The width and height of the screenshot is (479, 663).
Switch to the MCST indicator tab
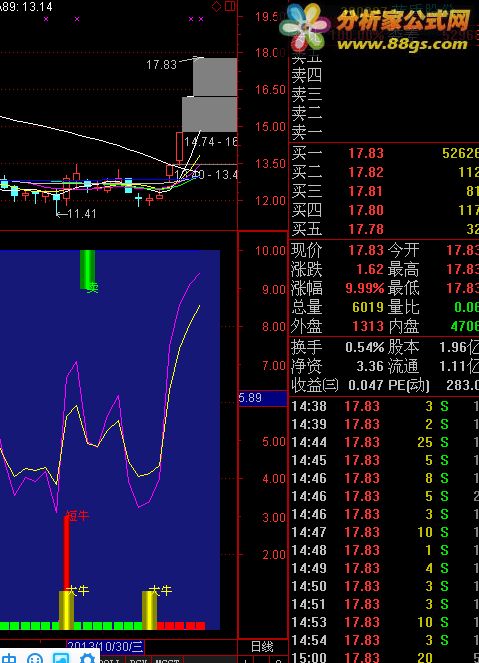(x=167, y=660)
